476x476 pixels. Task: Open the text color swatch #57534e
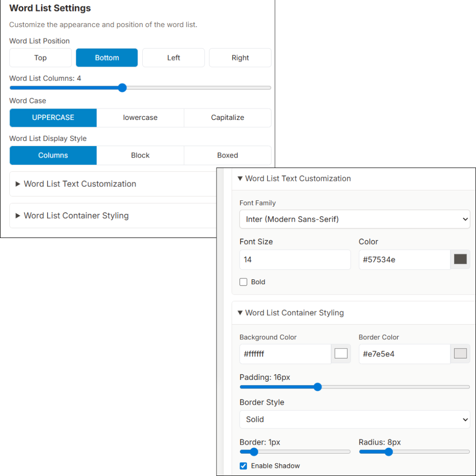coord(460,259)
